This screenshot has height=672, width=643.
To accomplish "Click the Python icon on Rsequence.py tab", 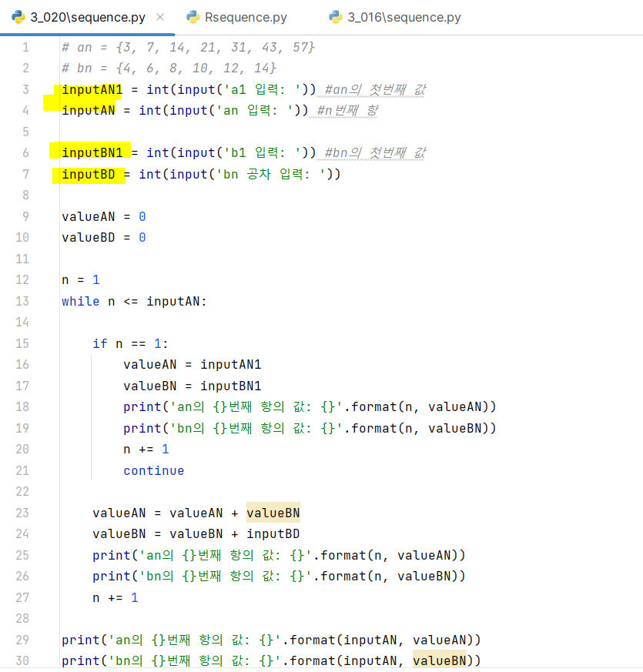I will (193, 17).
